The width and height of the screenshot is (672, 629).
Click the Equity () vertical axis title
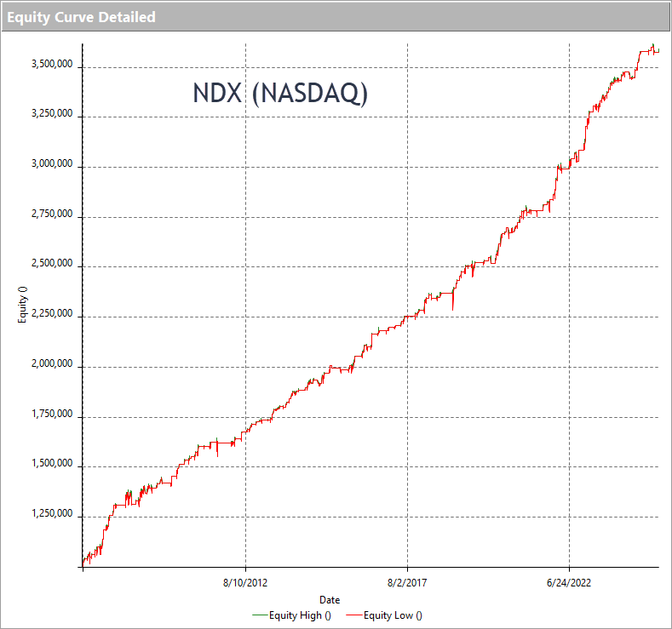click(22, 305)
